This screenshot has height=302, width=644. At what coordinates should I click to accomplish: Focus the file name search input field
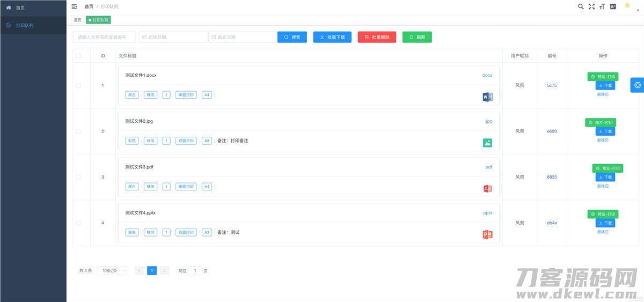[104, 37]
